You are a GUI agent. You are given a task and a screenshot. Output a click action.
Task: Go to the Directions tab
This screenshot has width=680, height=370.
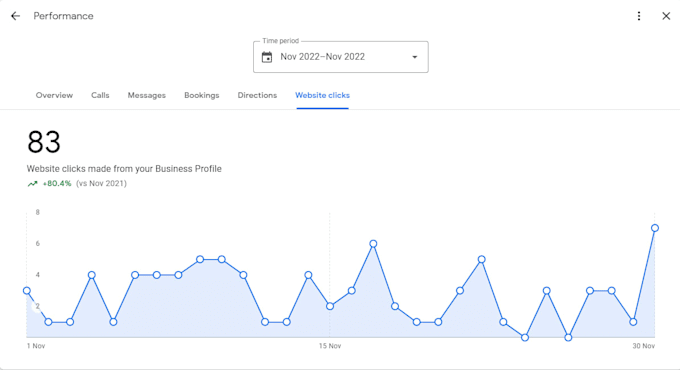pos(257,95)
